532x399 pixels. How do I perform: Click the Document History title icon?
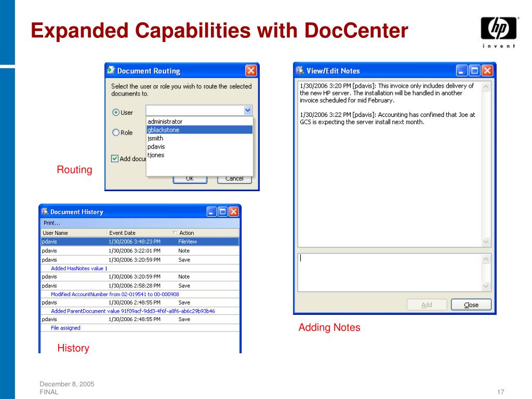coord(45,212)
